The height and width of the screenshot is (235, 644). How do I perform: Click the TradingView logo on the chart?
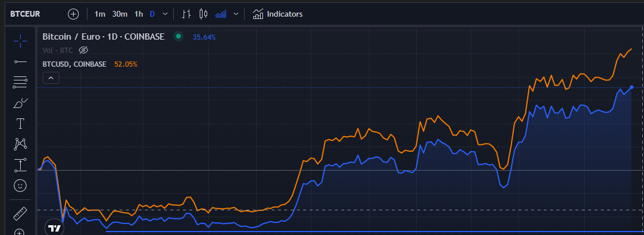(55, 228)
